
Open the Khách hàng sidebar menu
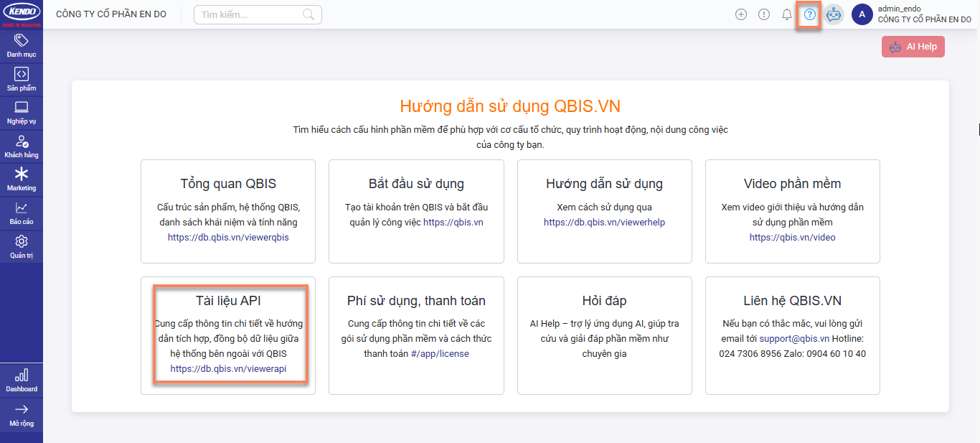coord(22,146)
